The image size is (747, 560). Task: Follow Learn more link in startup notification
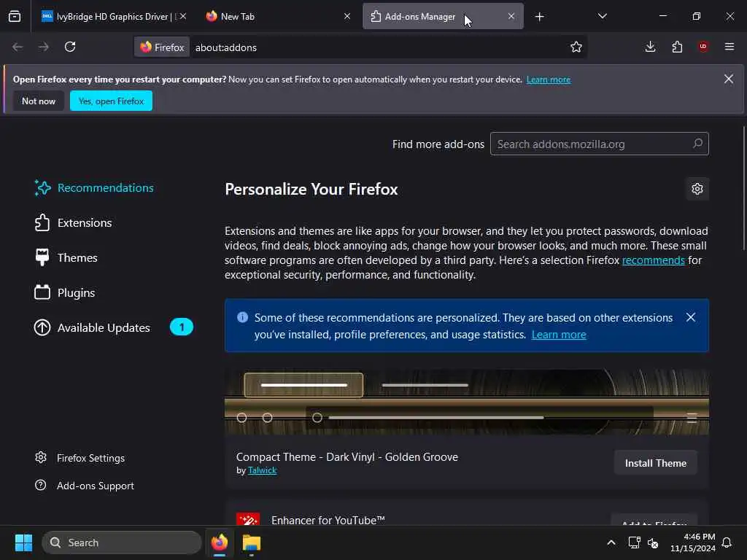pos(549,79)
